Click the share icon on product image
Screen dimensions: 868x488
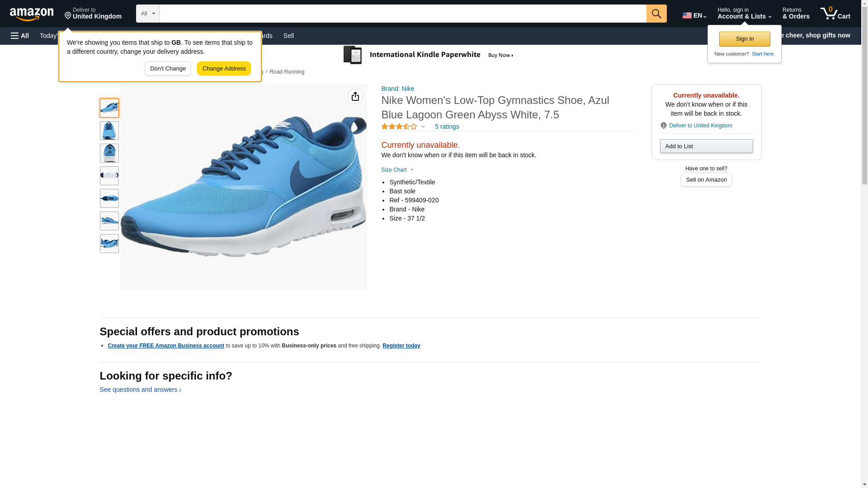pos(355,96)
